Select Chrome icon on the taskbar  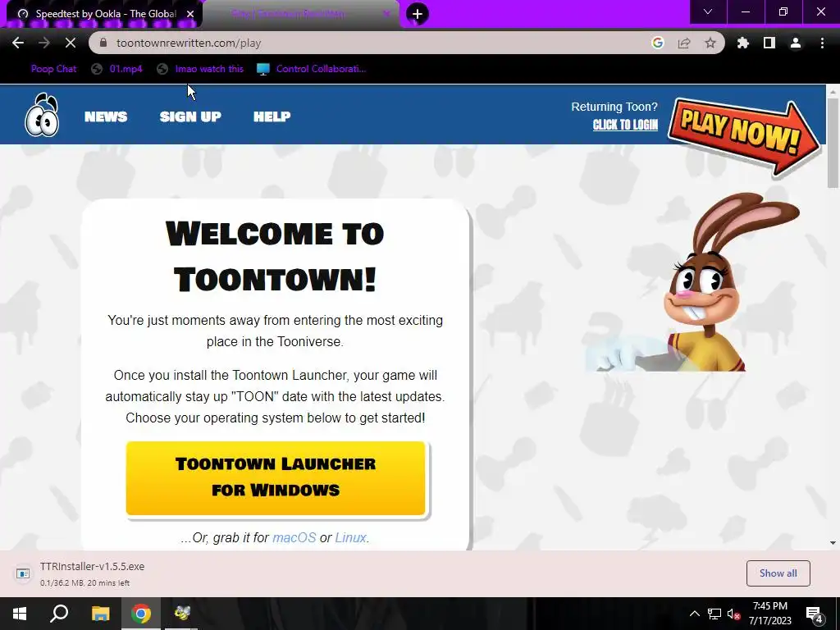[x=141, y=614]
